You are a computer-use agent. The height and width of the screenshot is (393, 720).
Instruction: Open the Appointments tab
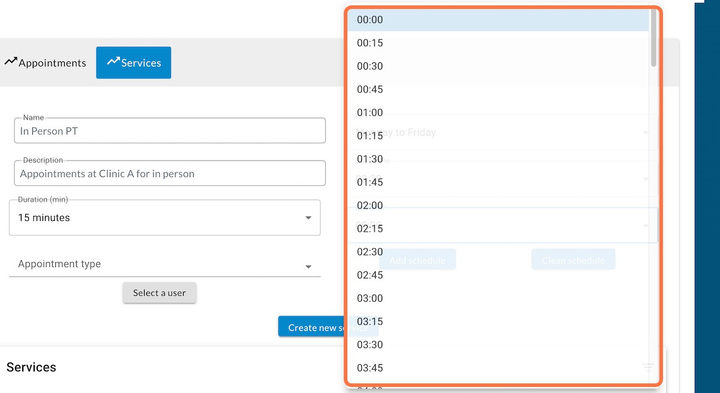tap(45, 62)
